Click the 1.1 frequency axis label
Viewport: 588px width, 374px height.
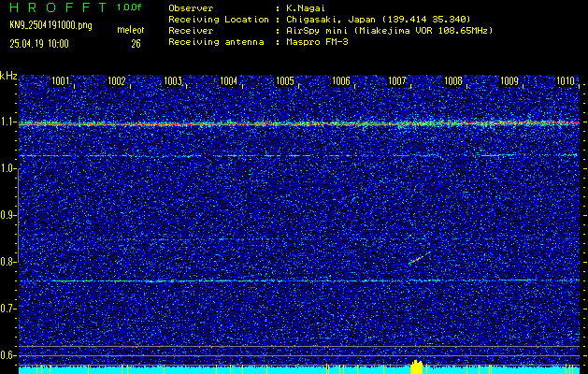coord(7,122)
